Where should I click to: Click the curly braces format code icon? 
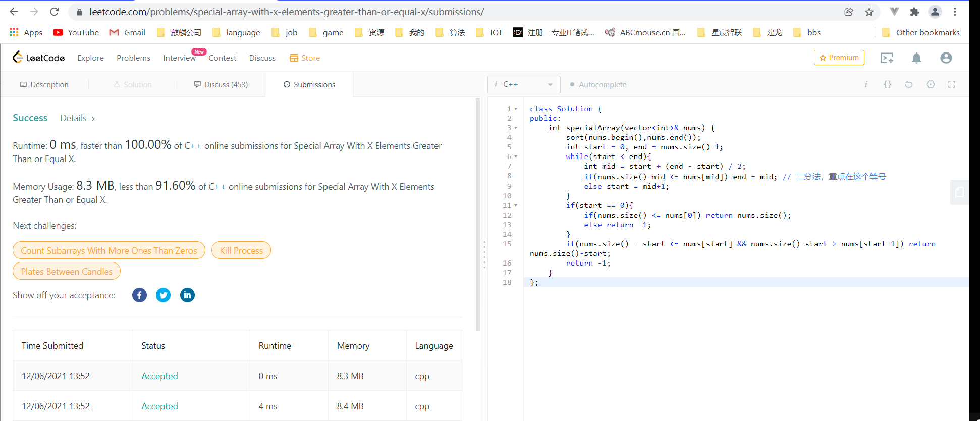[888, 84]
